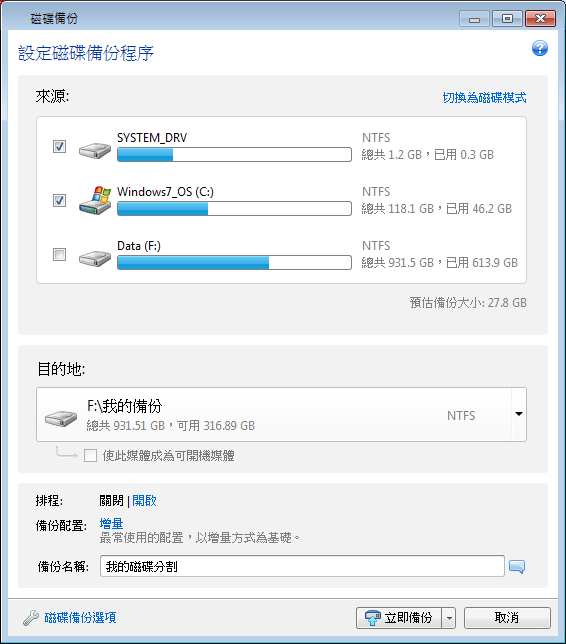Image resolution: width=566 pixels, height=644 pixels.
Task: Click the 取消 button
Action: click(x=507, y=618)
